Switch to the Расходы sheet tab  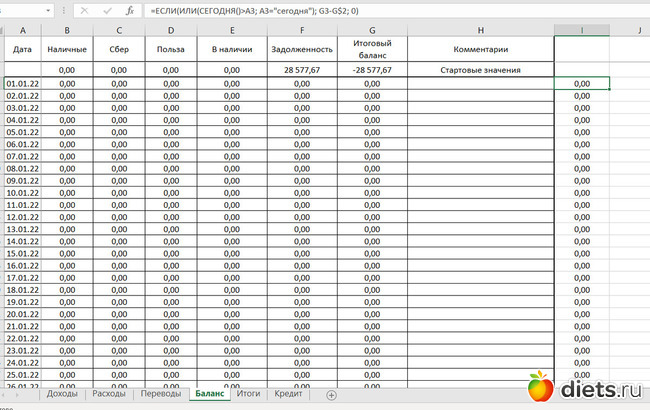tap(109, 394)
